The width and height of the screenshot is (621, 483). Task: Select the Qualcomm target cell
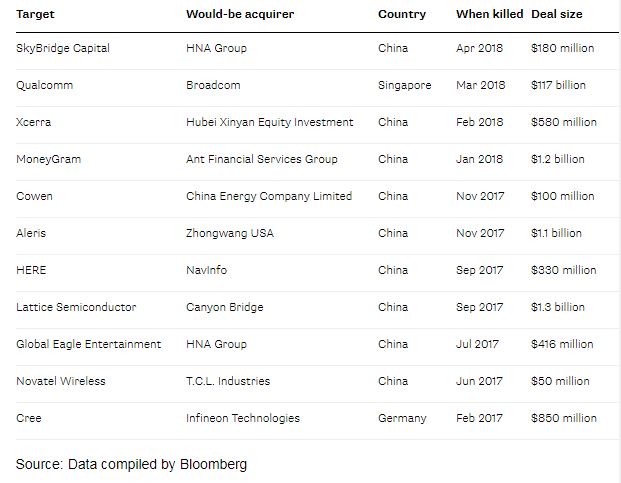click(44, 85)
